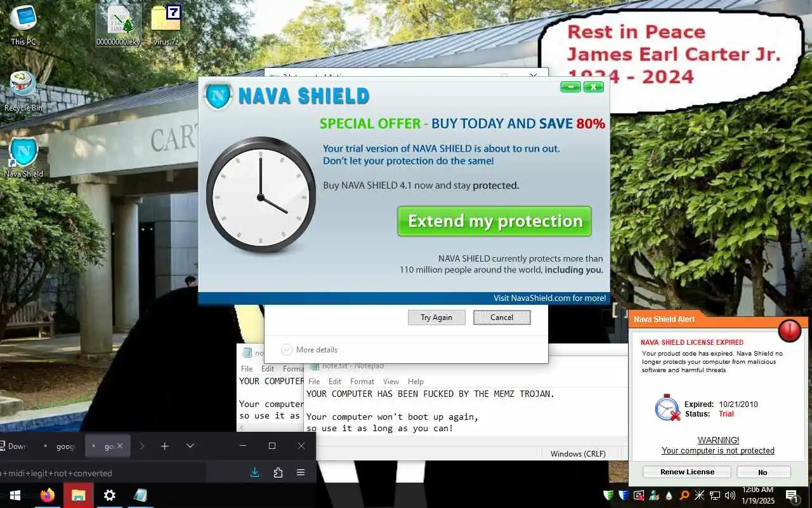Click the Firefox tab scroll right arrow
Screen dimensions: 812x508
(141, 446)
